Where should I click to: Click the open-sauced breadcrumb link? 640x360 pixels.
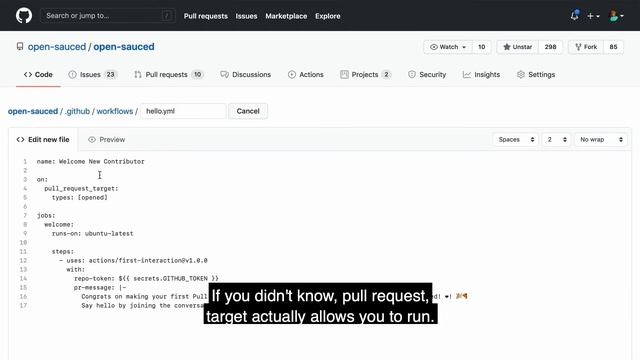33,111
